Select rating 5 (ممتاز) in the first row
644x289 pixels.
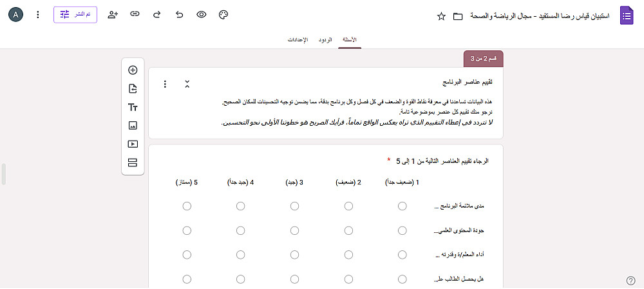(187, 206)
